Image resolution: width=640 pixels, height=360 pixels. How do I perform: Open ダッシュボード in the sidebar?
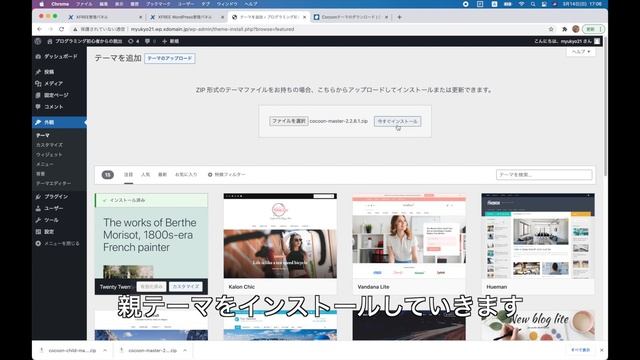[x=59, y=56]
